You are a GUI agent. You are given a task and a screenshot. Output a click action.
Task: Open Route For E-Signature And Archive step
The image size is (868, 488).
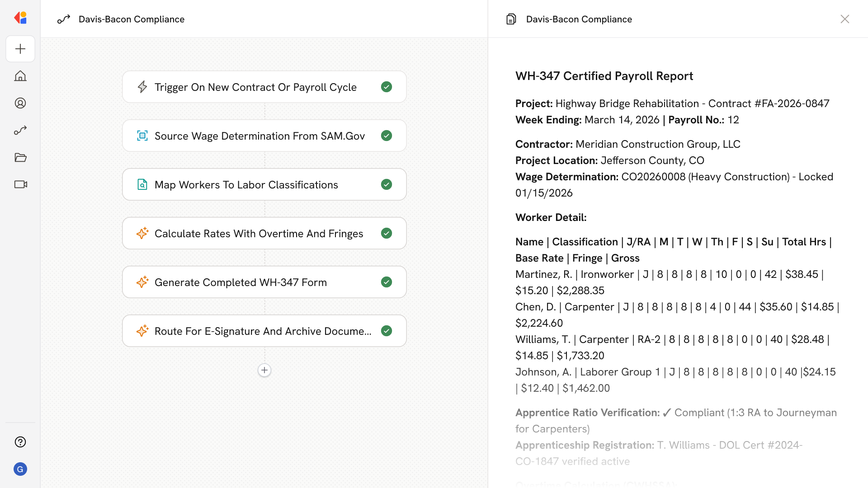tap(262, 331)
